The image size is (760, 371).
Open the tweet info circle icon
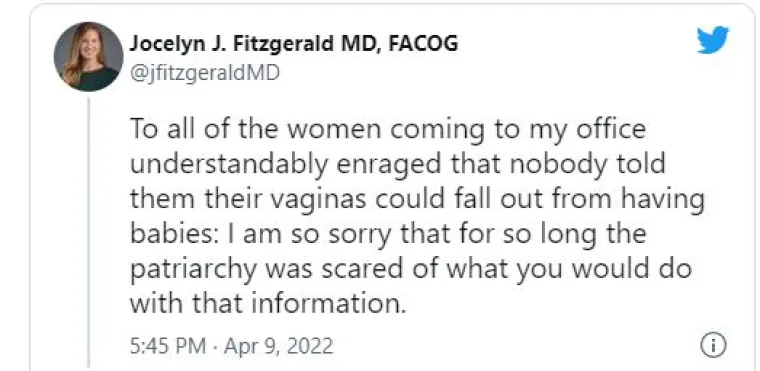point(713,345)
